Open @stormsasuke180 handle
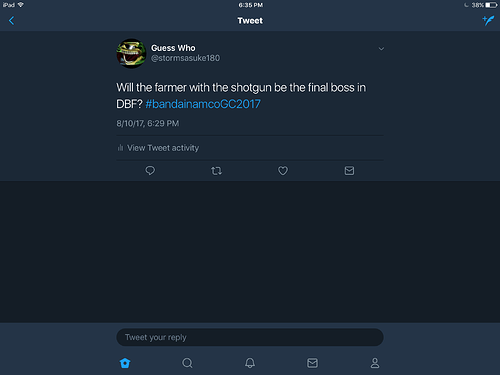 click(x=185, y=58)
